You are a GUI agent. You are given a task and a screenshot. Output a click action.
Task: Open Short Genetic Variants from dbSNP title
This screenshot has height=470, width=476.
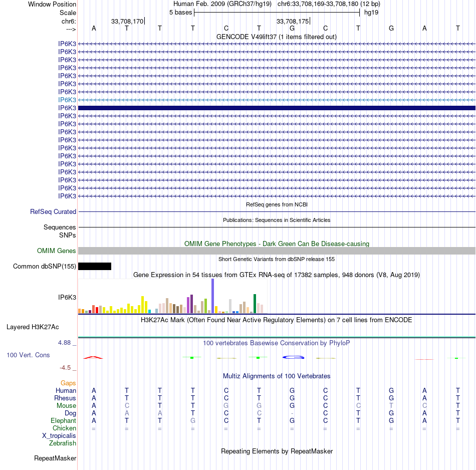point(277,259)
